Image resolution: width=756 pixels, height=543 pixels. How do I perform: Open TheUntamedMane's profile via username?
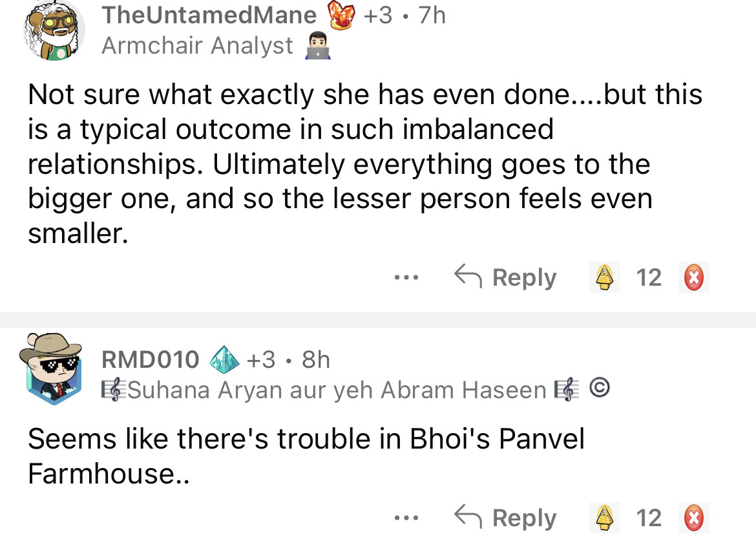[209, 15]
